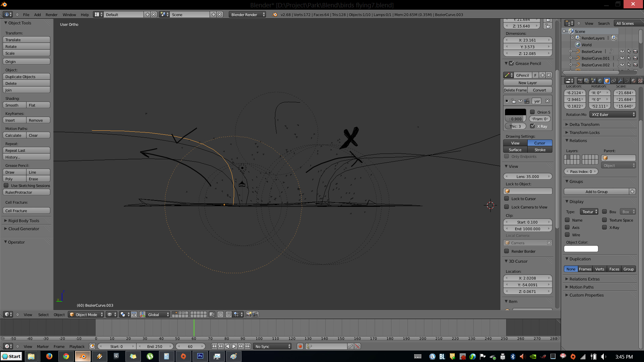Open the Object Mode dropdown
The width and height of the screenshot is (644, 362).
click(x=86, y=314)
